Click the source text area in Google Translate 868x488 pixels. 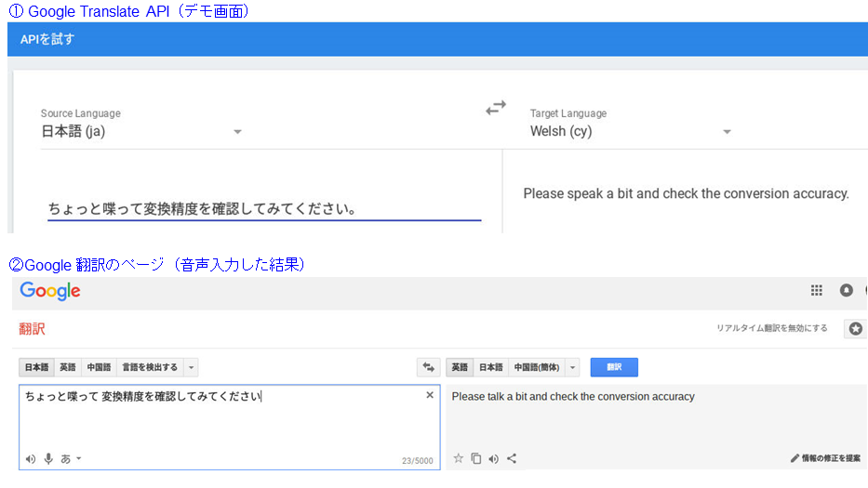click(230, 428)
